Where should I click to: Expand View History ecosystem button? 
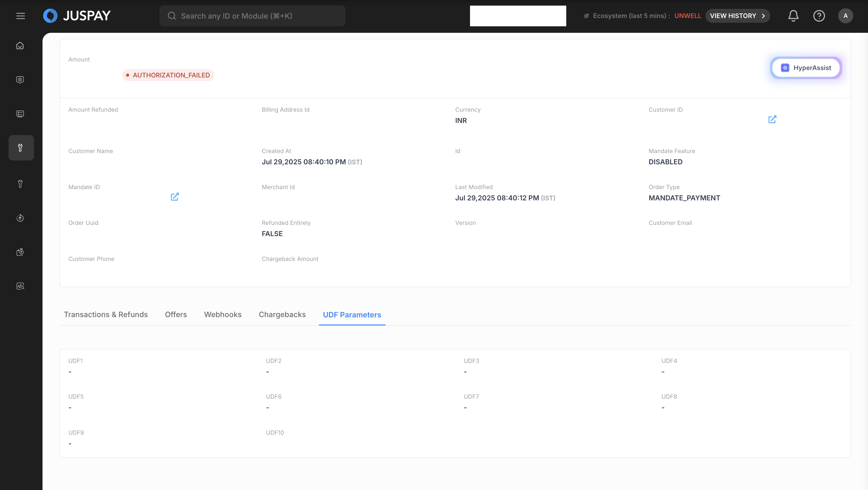(x=737, y=16)
